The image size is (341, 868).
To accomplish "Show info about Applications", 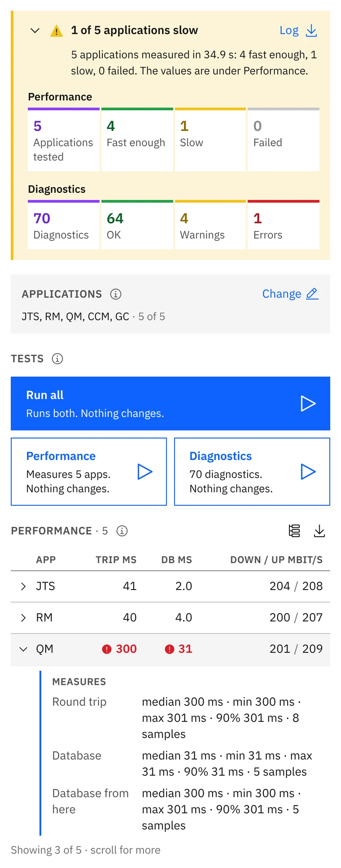I will [x=116, y=294].
